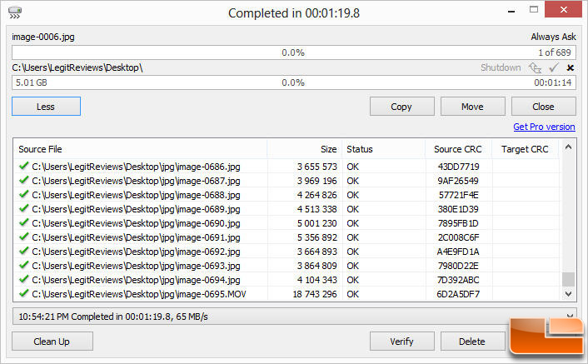
Task: Collapse the file list with Less
Action: click(46, 107)
